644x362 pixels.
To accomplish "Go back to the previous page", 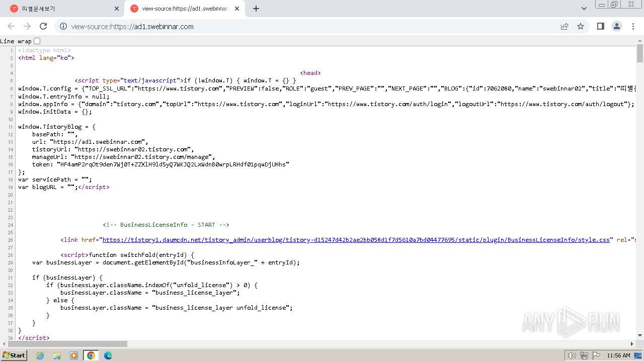I will tap(11, 27).
